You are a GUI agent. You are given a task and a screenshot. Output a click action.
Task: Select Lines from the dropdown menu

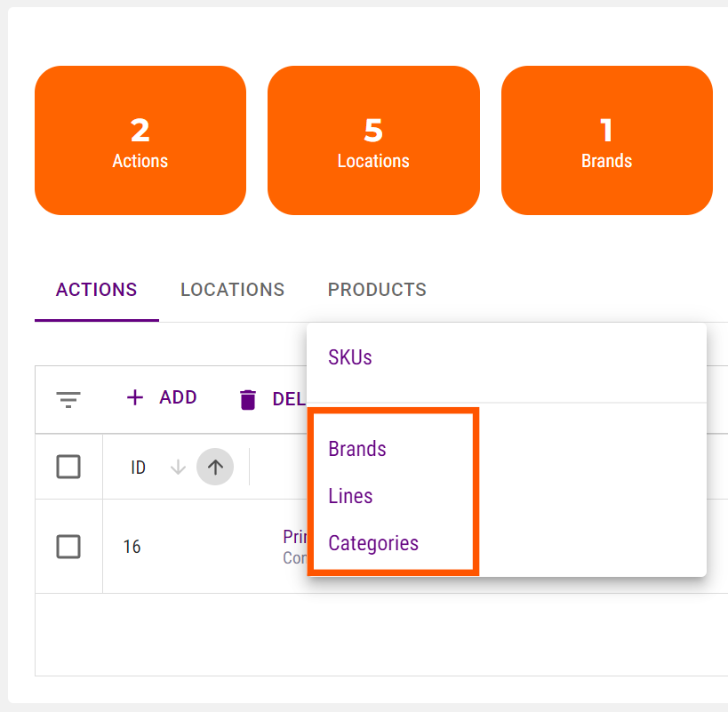pos(350,496)
